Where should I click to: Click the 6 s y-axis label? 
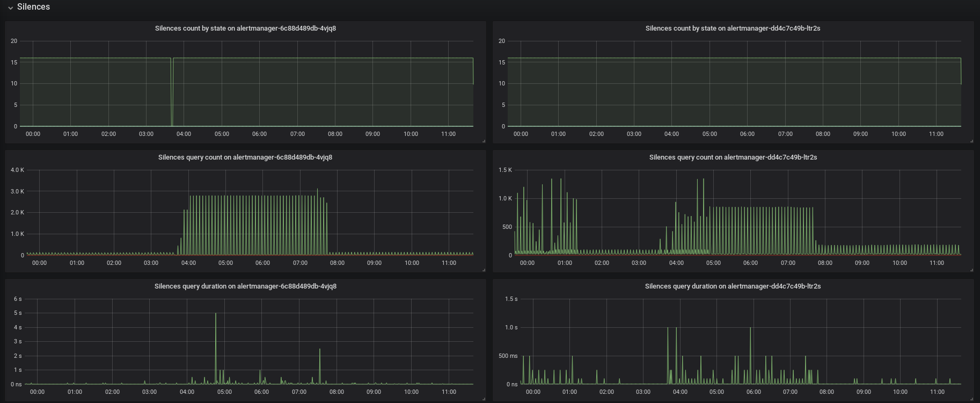pyautogui.click(x=18, y=299)
